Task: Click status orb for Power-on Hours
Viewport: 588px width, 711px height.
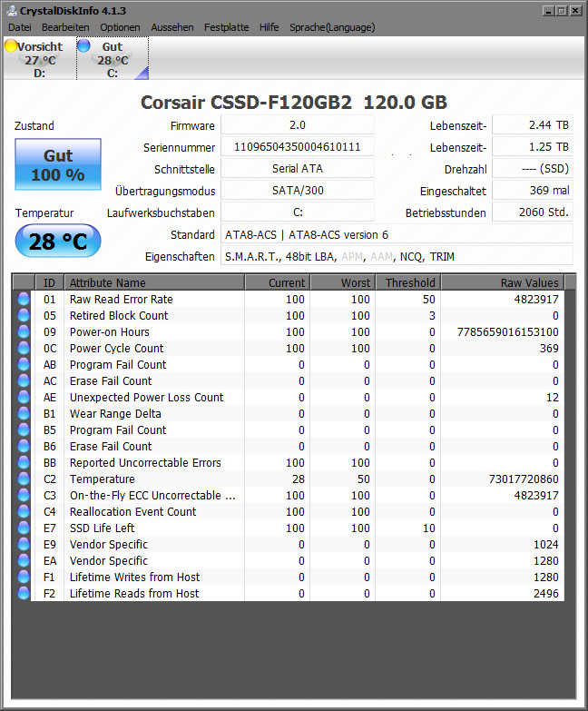Action: (x=24, y=332)
